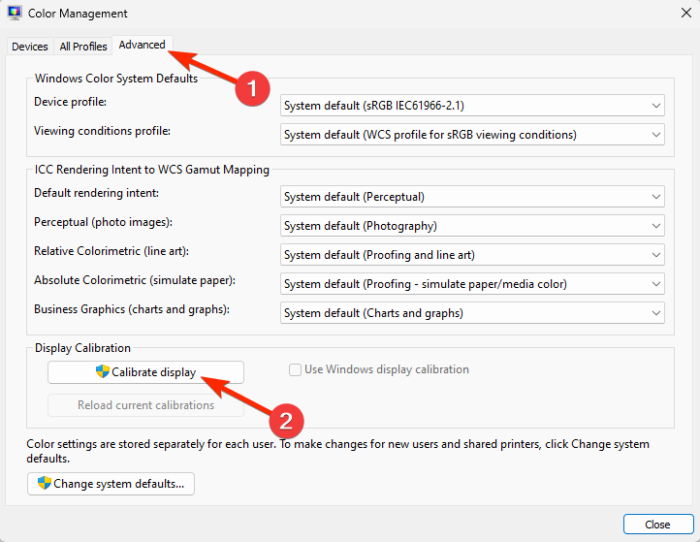Image resolution: width=700 pixels, height=542 pixels.
Task: Click Change system defaults button
Action: [x=111, y=484]
